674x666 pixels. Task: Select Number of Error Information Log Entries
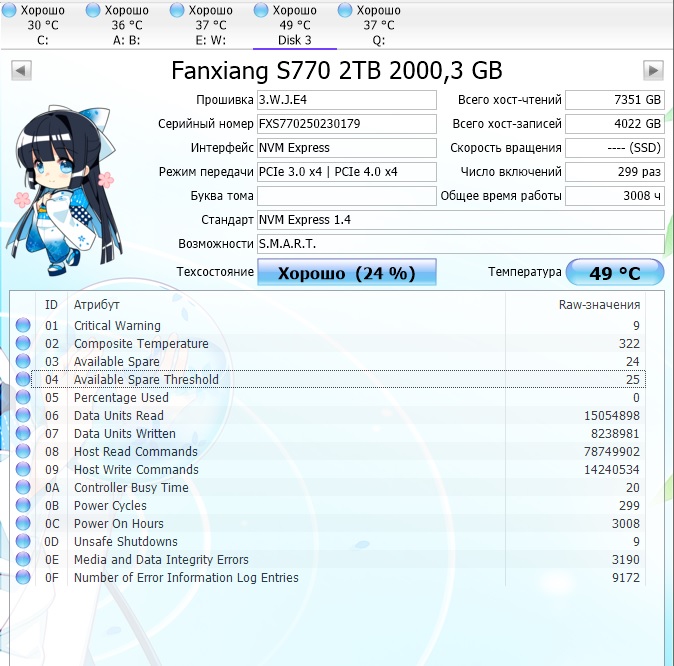click(x=186, y=577)
